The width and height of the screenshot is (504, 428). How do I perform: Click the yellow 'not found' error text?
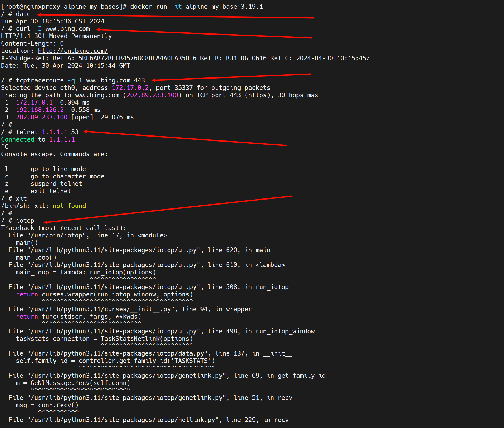pos(69,206)
